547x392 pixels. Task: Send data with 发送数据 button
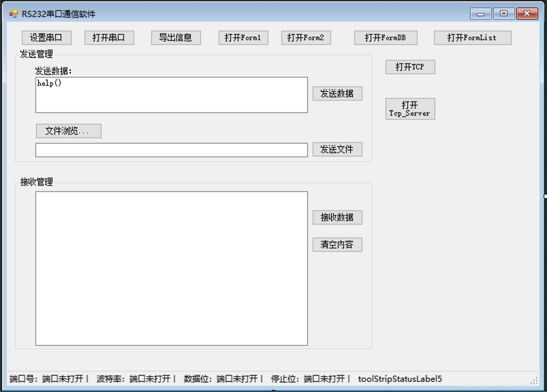(337, 94)
